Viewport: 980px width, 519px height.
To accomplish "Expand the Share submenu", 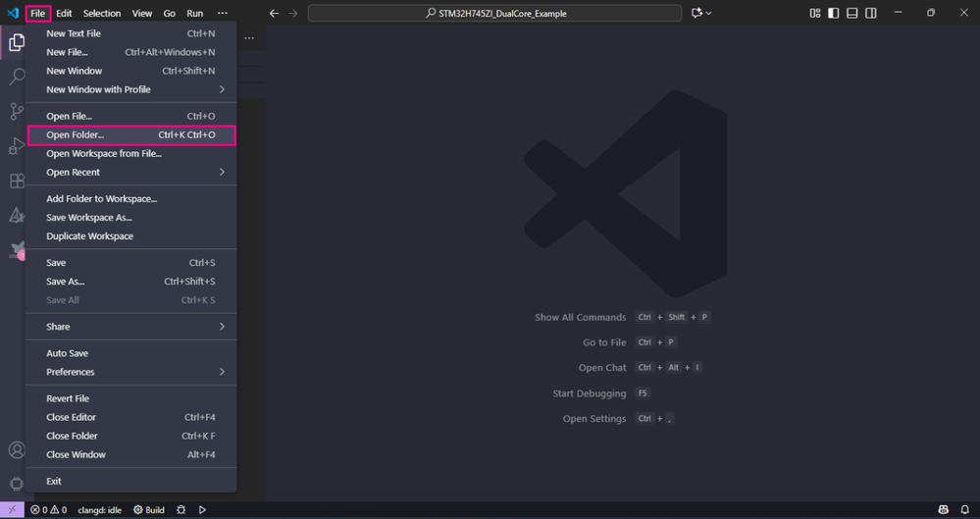I will pyautogui.click(x=130, y=327).
